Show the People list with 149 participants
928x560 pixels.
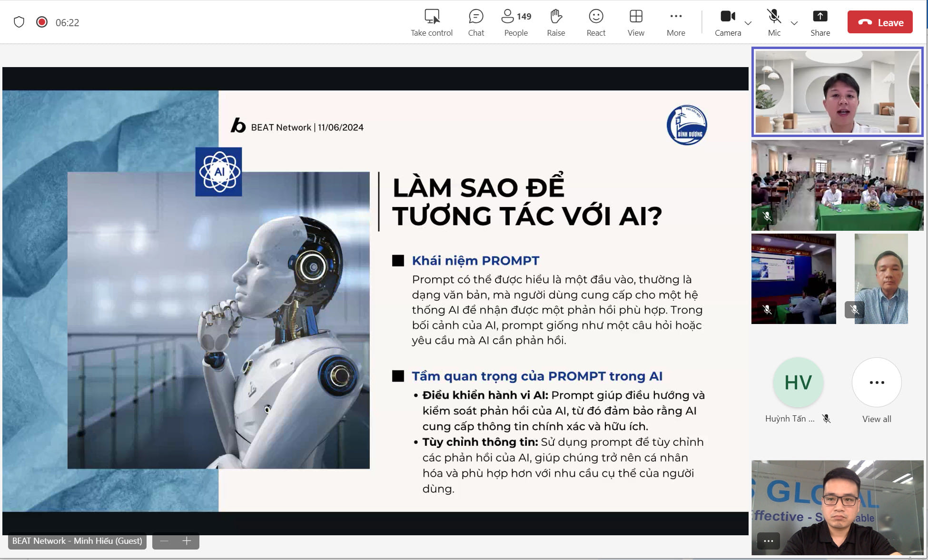coord(516,22)
